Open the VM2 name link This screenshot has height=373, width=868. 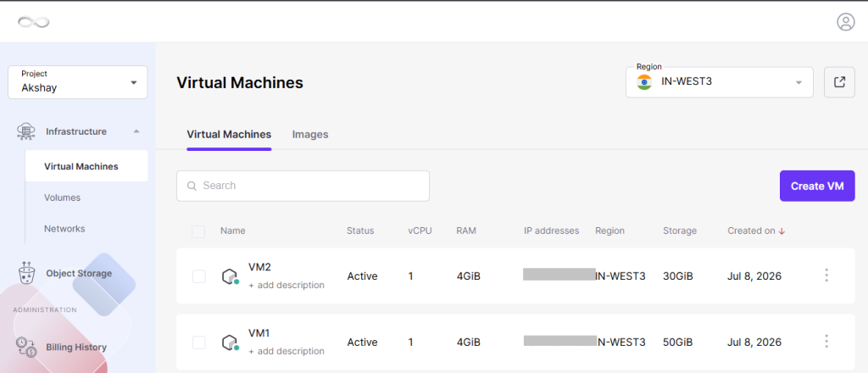click(x=259, y=267)
